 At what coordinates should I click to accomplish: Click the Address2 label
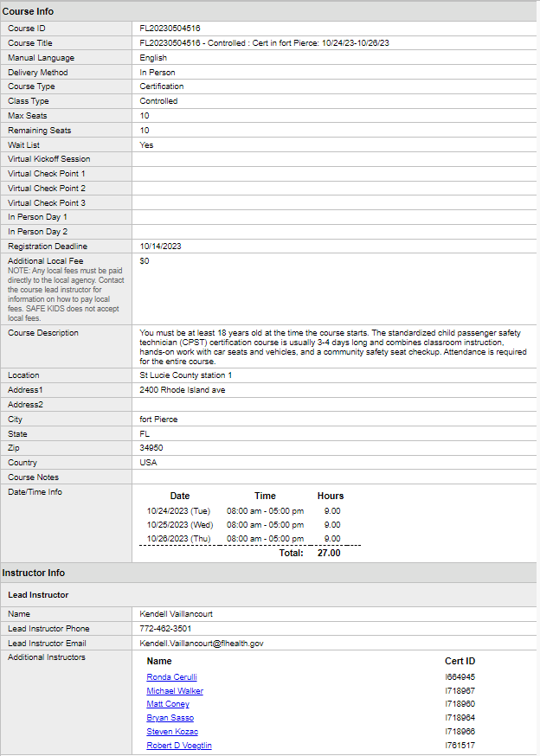point(25,405)
